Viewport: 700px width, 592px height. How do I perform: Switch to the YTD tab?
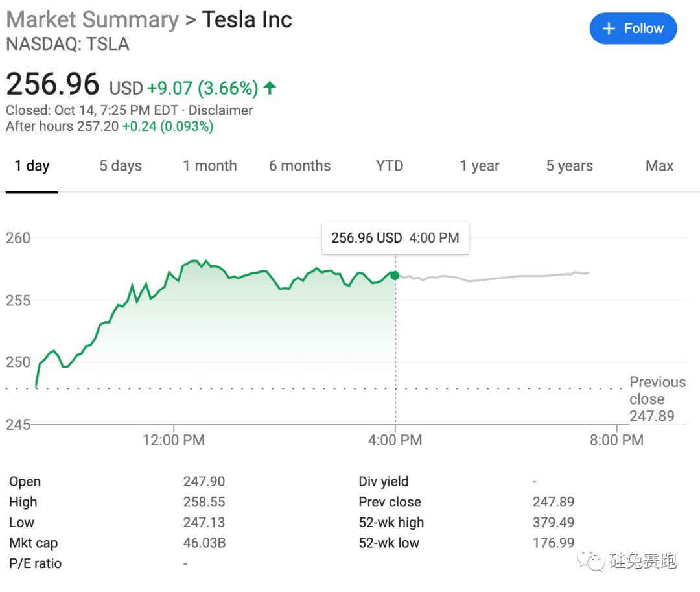pyautogui.click(x=389, y=166)
